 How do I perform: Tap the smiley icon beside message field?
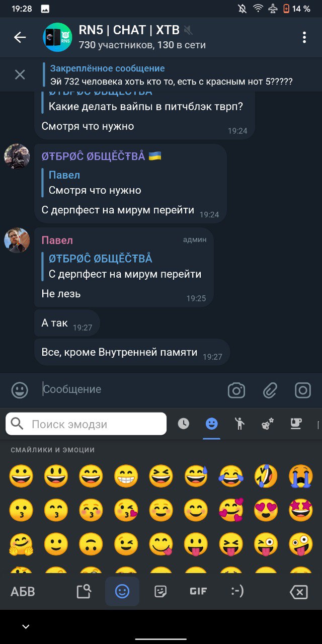click(20, 390)
